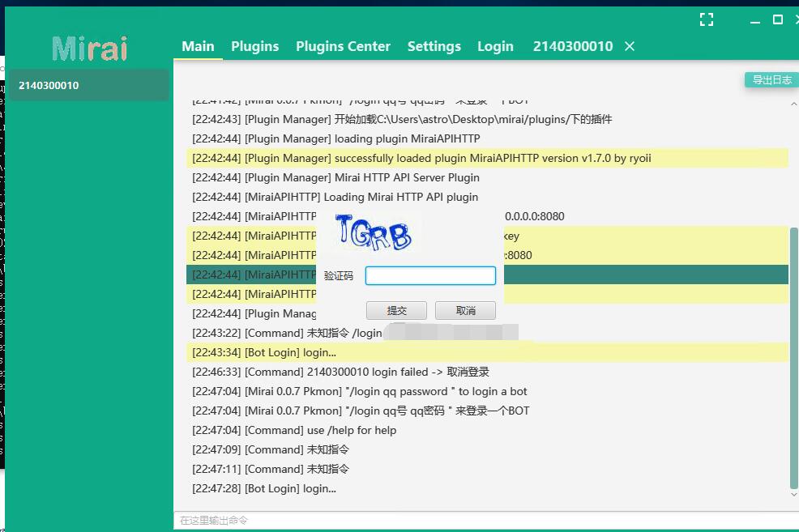
Task: Focus the command input box at the bottom
Action: pos(486,521)
